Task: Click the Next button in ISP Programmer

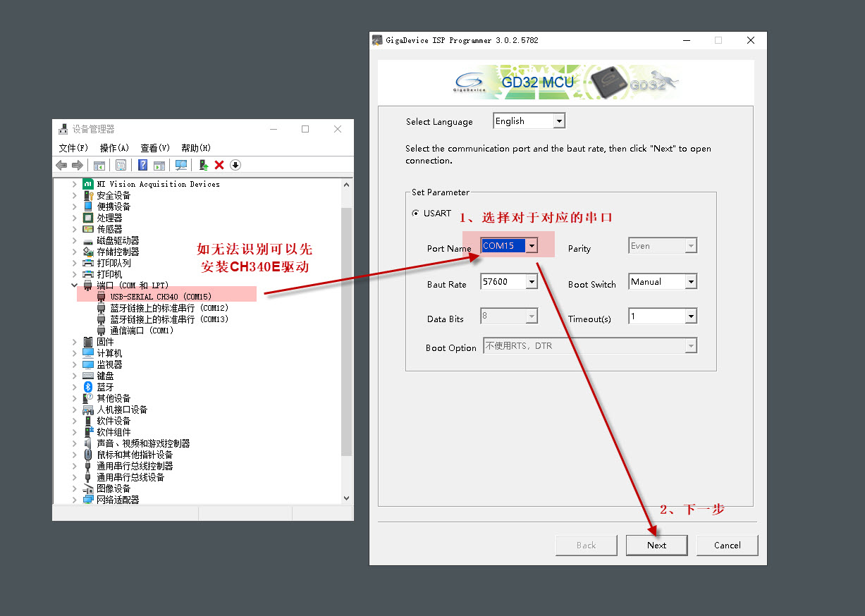Action: click(656, 545)
